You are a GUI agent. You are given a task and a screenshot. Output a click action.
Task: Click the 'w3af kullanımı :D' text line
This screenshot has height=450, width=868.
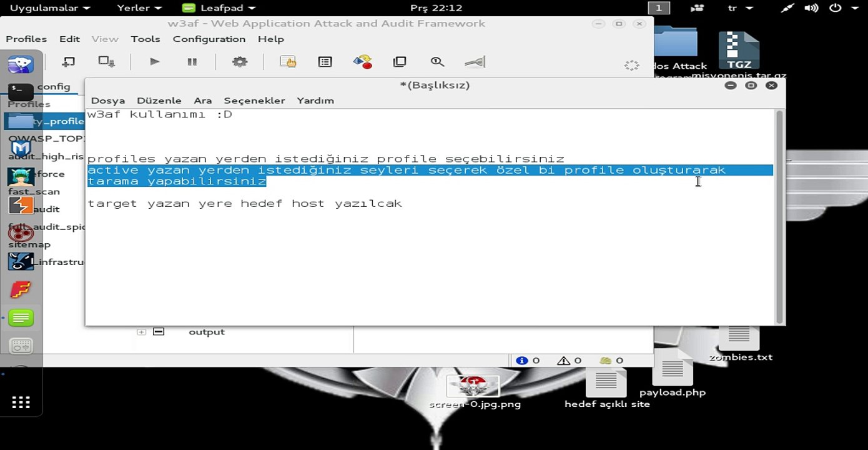[x=160, y=114]
